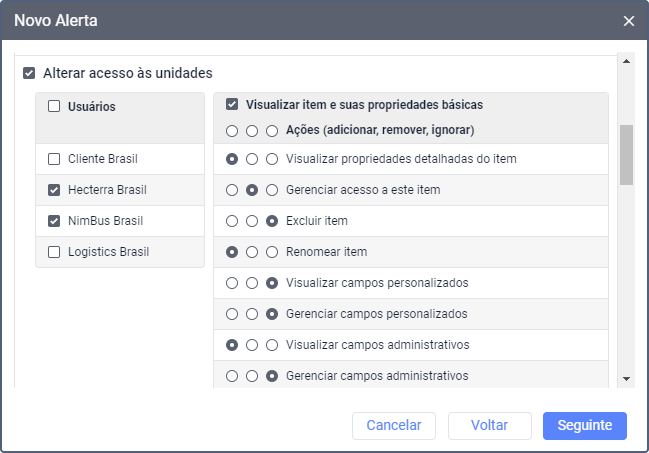The height and width of the screenshot is (453, 649).
Task: Select first radio for Ações header row
Action: tap(232, 130)
